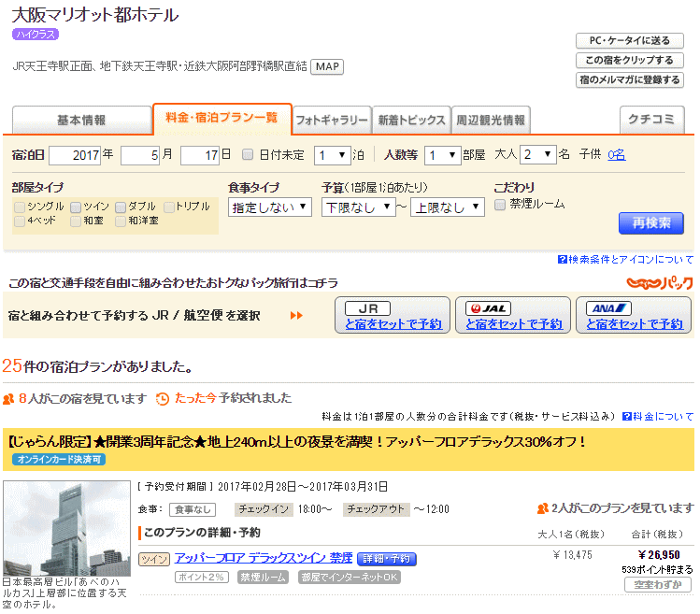Open the adults (大人) count dropdown
Screen dimensions: 700x614
538,155
